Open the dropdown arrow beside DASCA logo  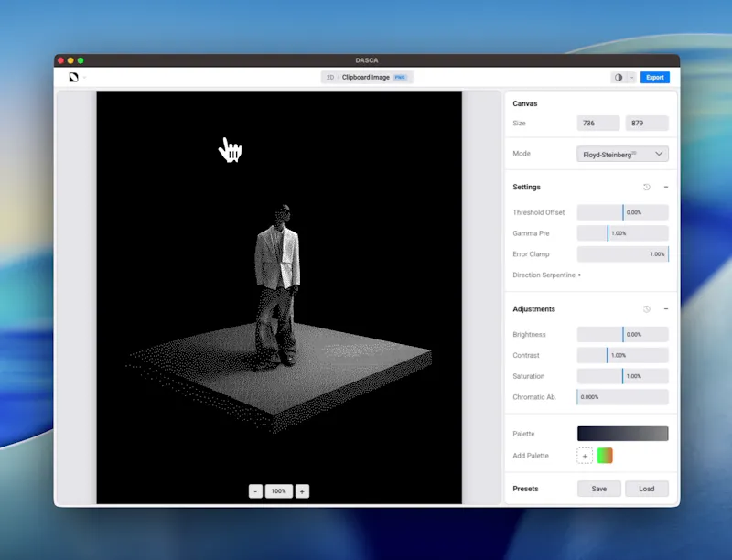tap(84, 78)
